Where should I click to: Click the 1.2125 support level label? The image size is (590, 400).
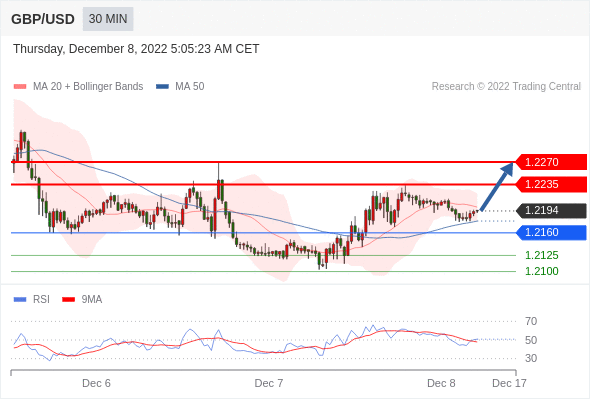(x=542, y=256)
